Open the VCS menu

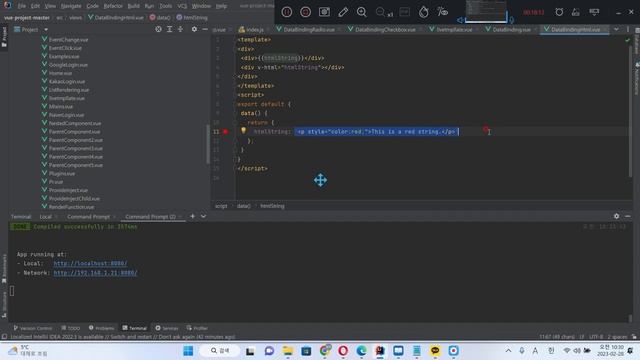(182, 6)
